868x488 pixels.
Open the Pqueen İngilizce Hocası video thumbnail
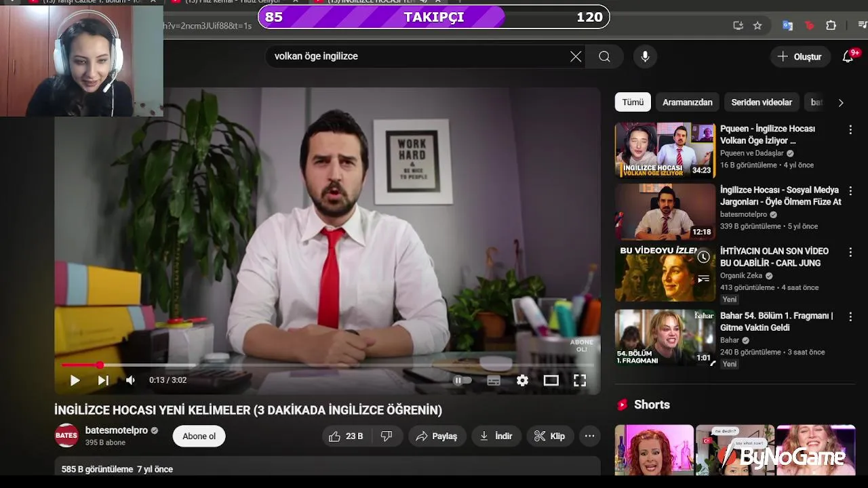[x=665, y=150]
